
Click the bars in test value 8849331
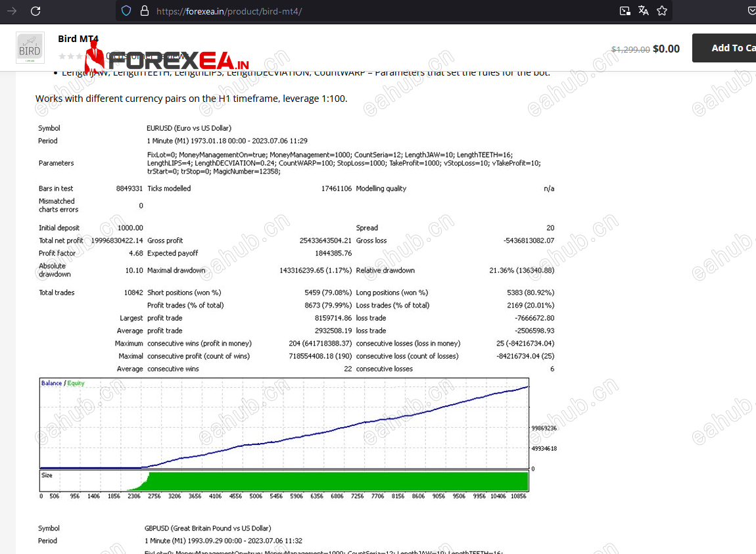click(130, 189)
